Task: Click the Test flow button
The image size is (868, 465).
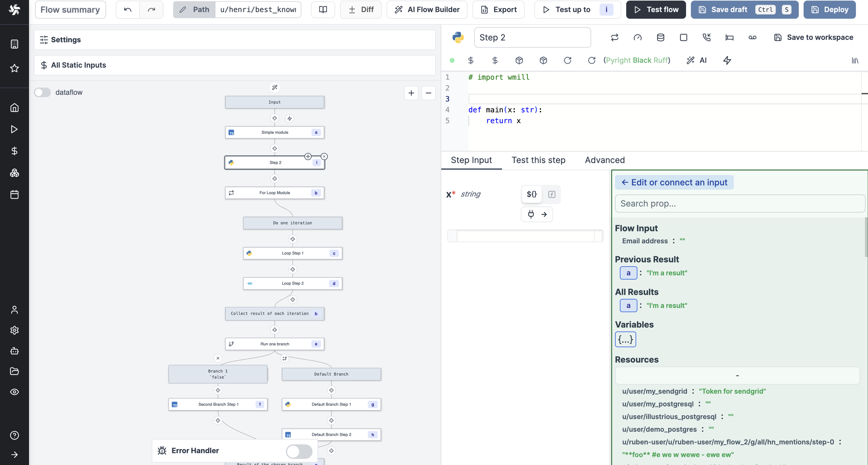Action: tap(656, 9)
